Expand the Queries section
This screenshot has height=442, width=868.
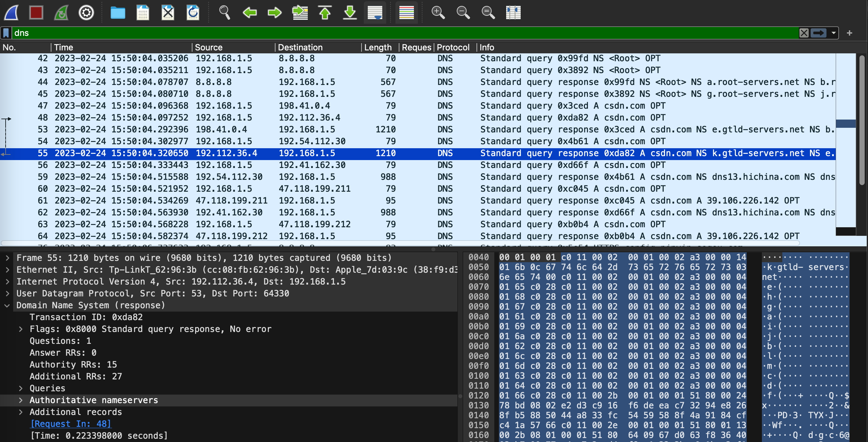pos(21,388)
